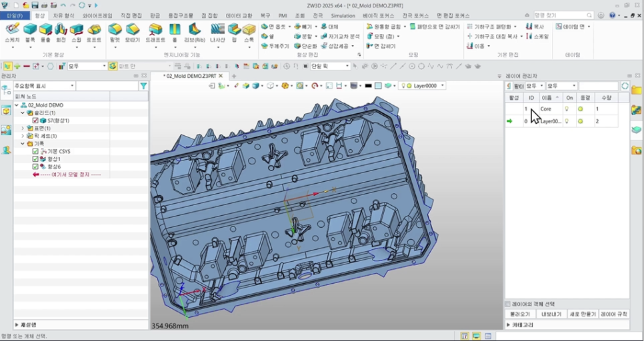
Task: Toggle the 형상6 history checkbox
Action: (35, 167)
